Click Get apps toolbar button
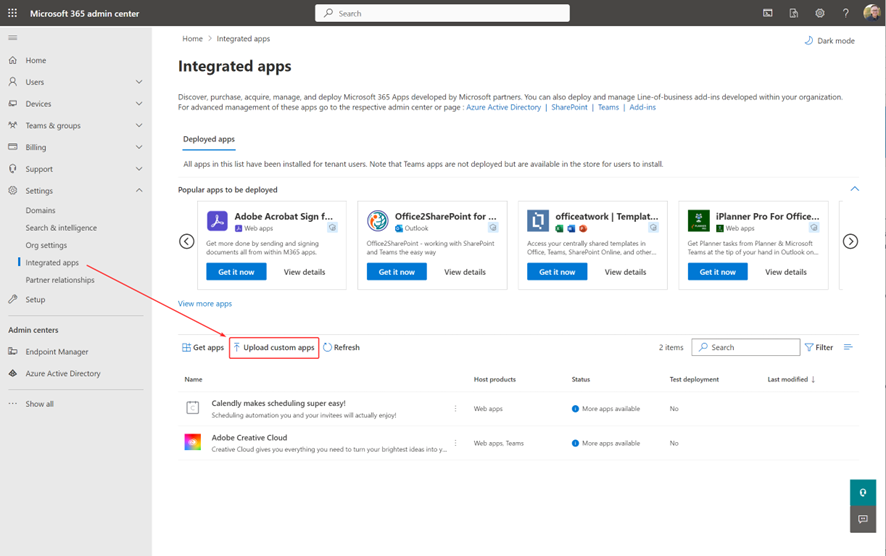 tap(203, 348)
